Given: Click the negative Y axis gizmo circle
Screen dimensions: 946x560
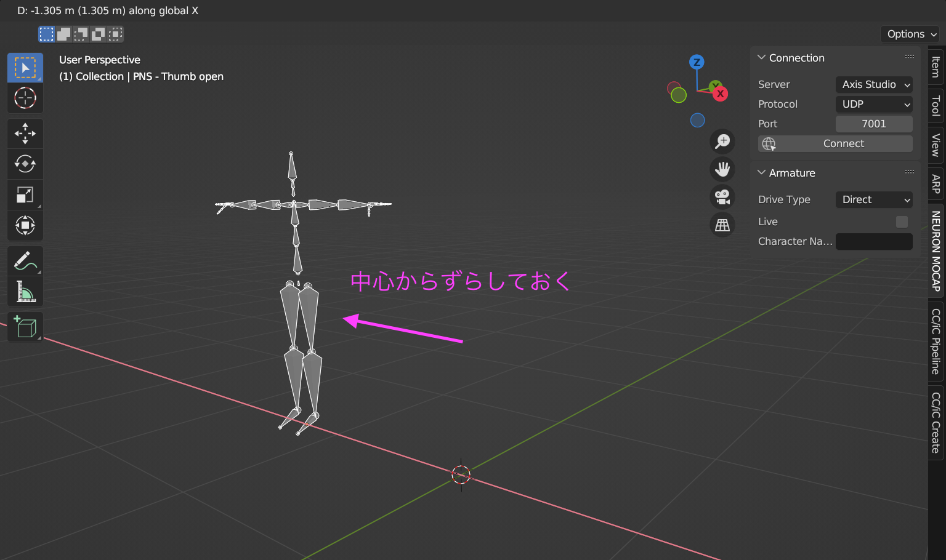Looking at the screenshot, I should (x=679, y=95).
